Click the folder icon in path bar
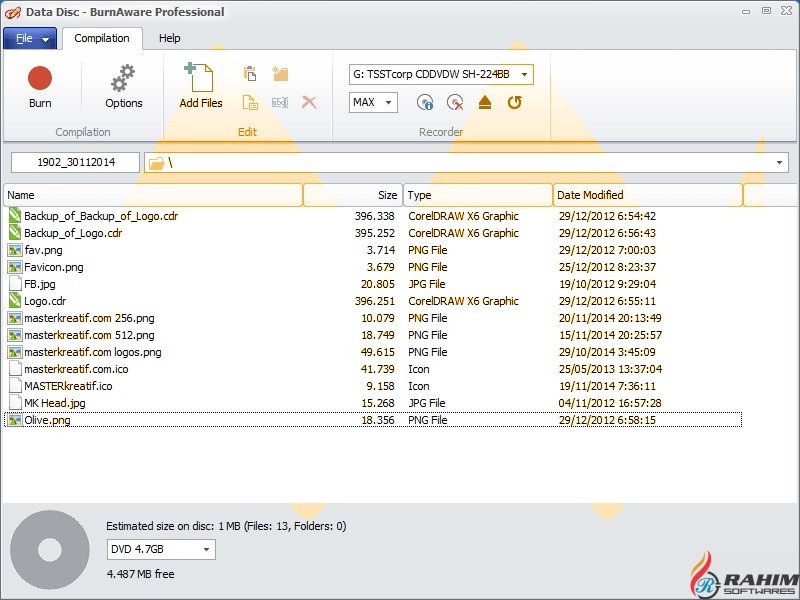Screen dimensions: 800x600 point(157,163)
